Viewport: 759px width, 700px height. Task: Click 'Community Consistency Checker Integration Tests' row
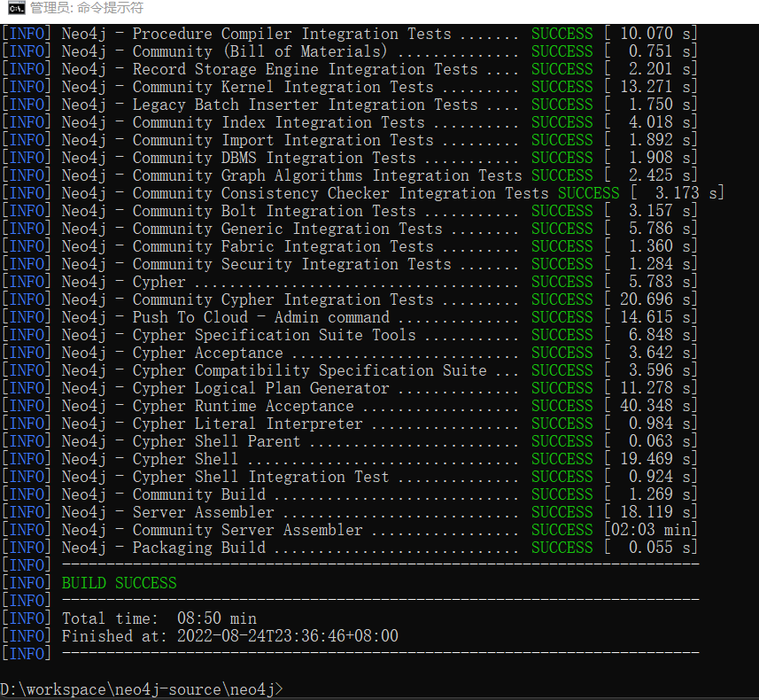(362, 193)
